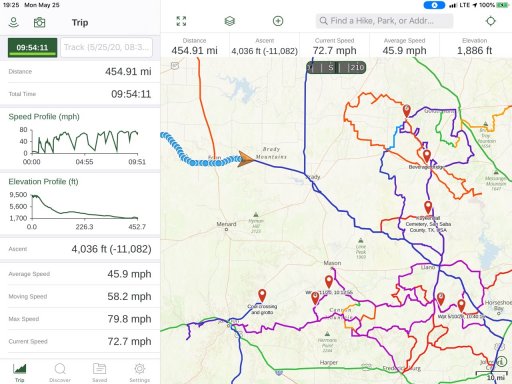Tap the location broadcast icon

(x=14, y=22)
